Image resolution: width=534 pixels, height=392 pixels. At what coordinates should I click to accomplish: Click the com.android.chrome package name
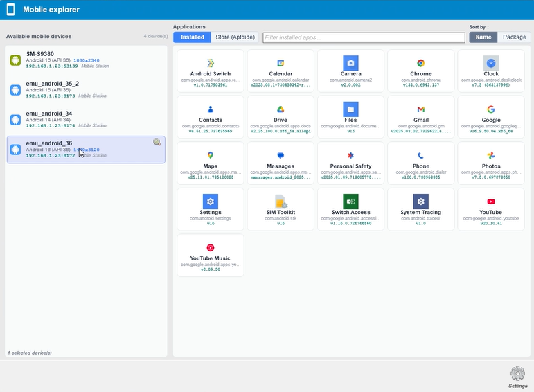[x=421, y=80]
